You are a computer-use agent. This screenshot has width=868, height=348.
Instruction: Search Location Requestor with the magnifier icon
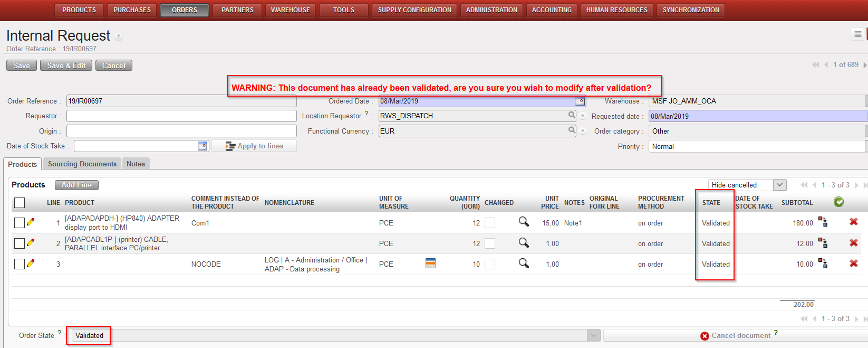click(572, 115)
